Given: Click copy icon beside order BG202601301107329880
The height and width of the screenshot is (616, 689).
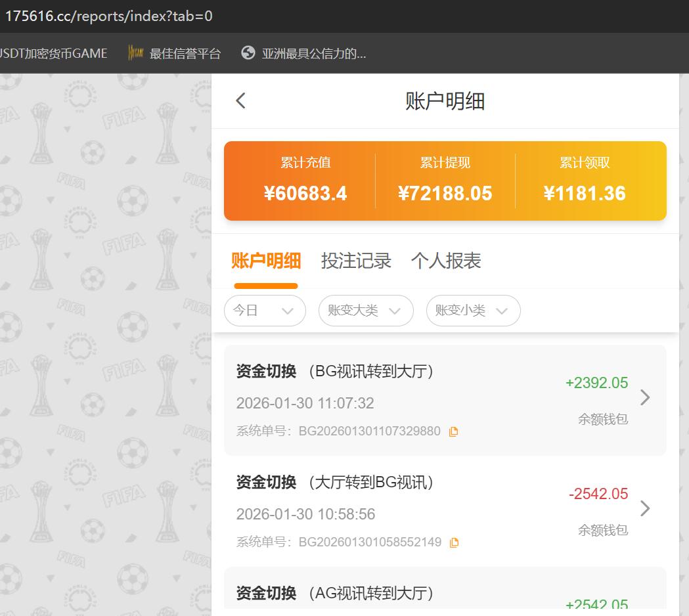Looking at the screenshot, I should click(453, 431).
